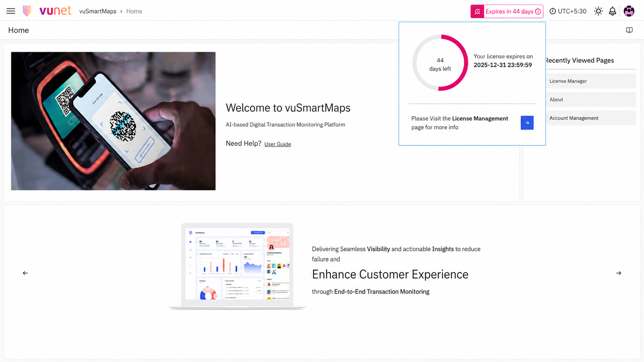Go to License Management via arrow button
This screenshot has height=362, width=644.
(527, 123)
